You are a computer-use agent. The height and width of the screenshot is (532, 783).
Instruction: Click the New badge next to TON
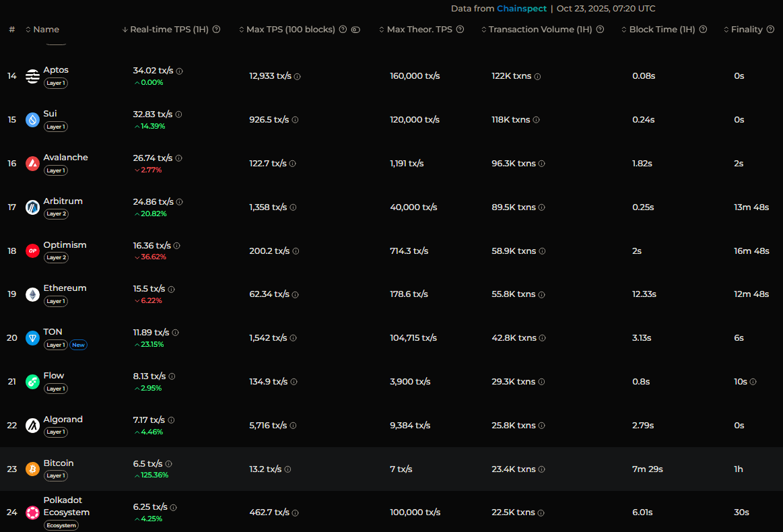tap(78, 344)
